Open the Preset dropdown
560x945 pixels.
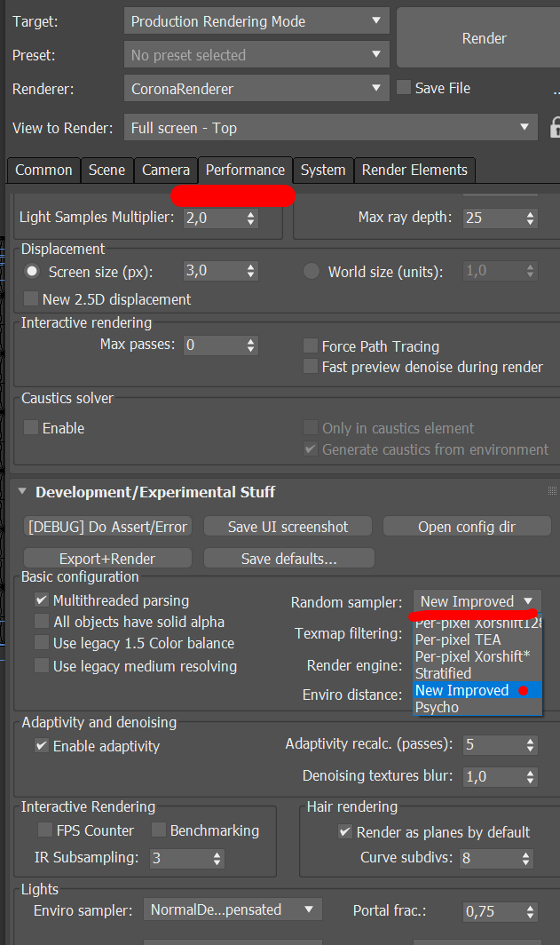[x=256, y=55]
